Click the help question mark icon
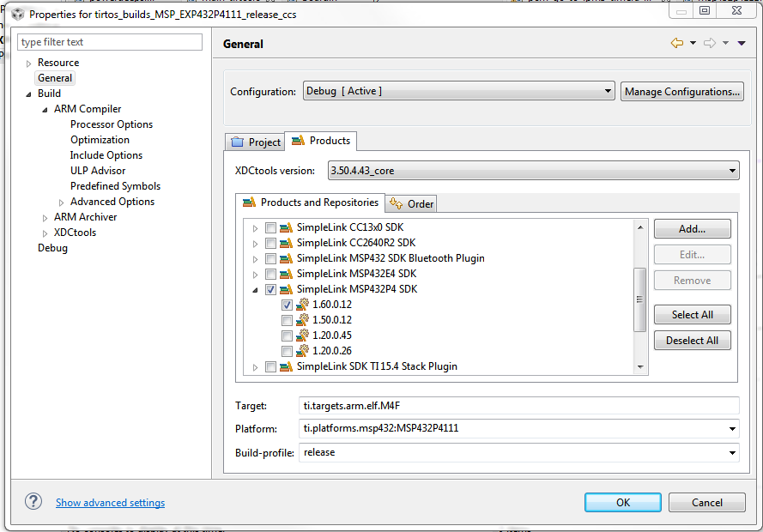 tap(33, 501)
